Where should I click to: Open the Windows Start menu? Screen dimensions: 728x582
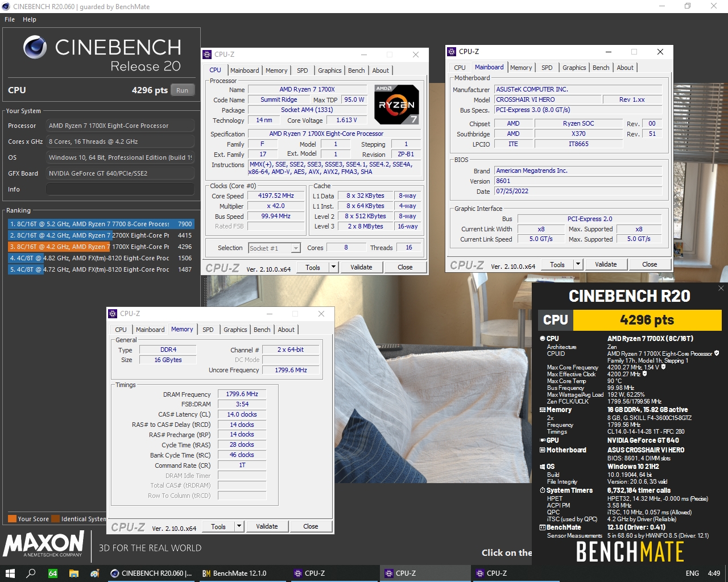pos(10,573)
